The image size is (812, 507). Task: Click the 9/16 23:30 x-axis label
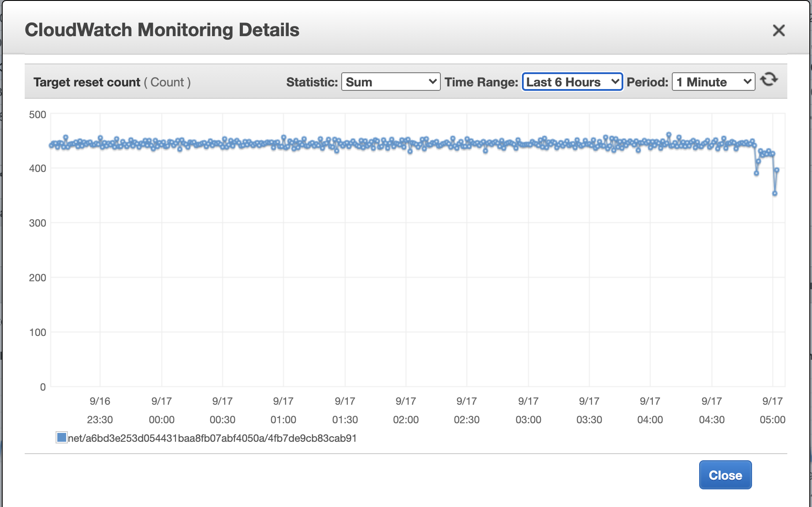(x=100, y=410)
